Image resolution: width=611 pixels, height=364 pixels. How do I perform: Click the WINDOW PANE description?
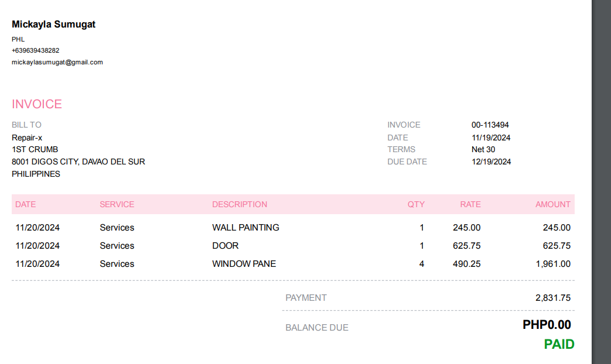[x=244, y=264]
